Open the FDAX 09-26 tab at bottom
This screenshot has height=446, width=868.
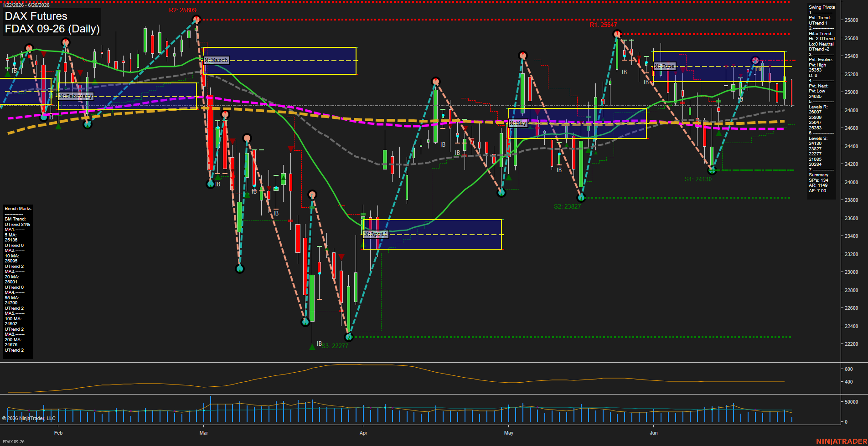pyautogui.click(x=14, y=441)
